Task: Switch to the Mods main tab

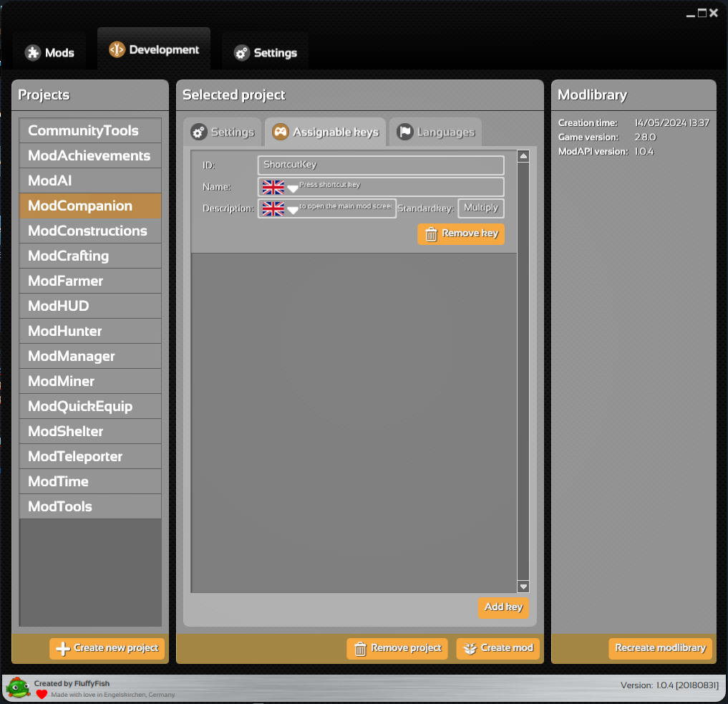Action: point(50,53)
